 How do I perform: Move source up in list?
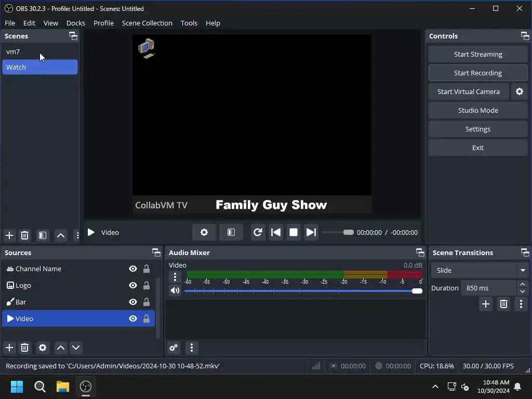tap(61, 348)
